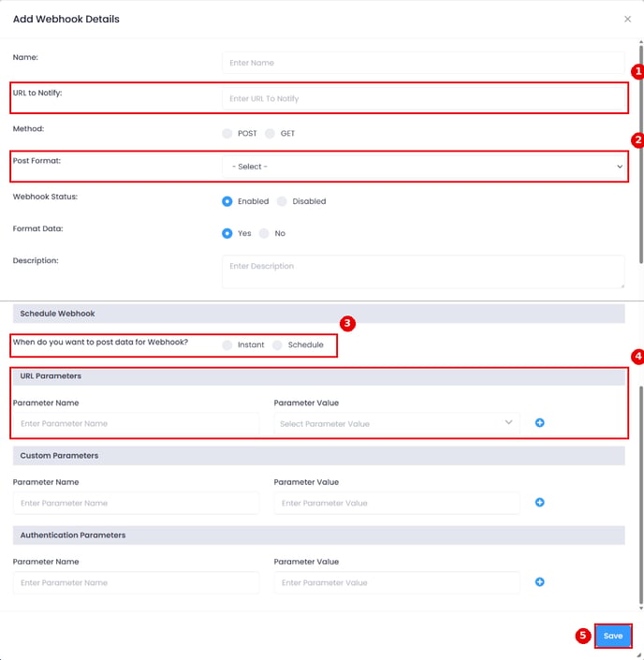Set Webhook Status to Disabled

tap(282, 201)
